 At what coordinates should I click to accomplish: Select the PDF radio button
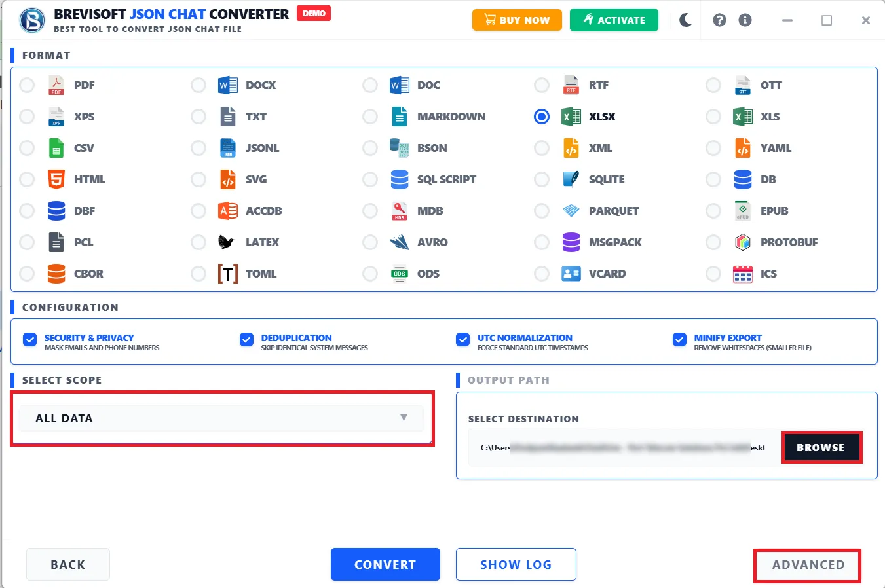coord(27,85)
